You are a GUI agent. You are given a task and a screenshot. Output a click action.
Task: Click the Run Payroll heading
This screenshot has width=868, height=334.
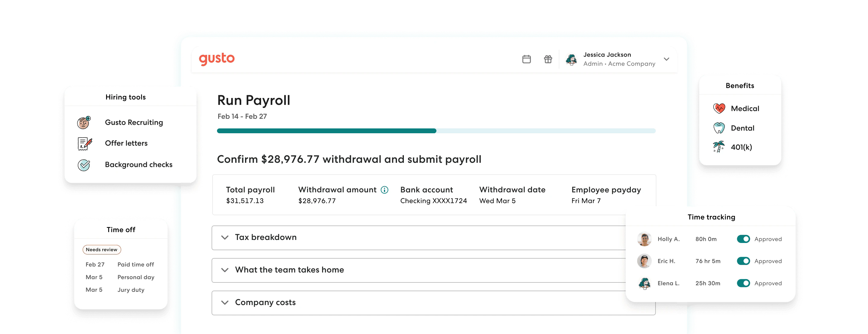(253, 100)
